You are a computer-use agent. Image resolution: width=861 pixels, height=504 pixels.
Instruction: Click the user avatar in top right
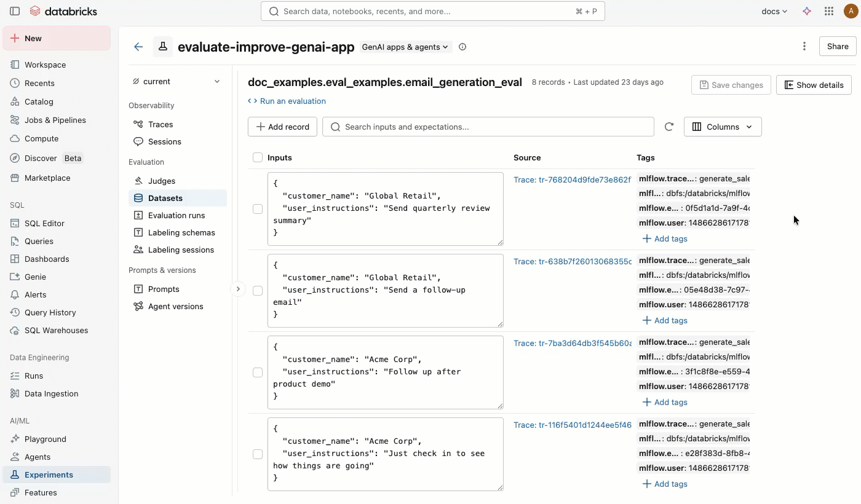(x=851, y=11)
